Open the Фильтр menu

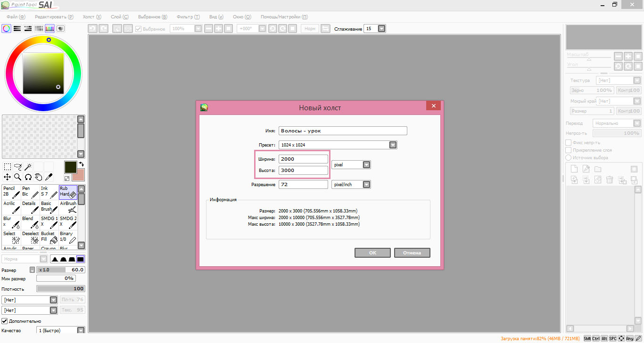[188, 16]
